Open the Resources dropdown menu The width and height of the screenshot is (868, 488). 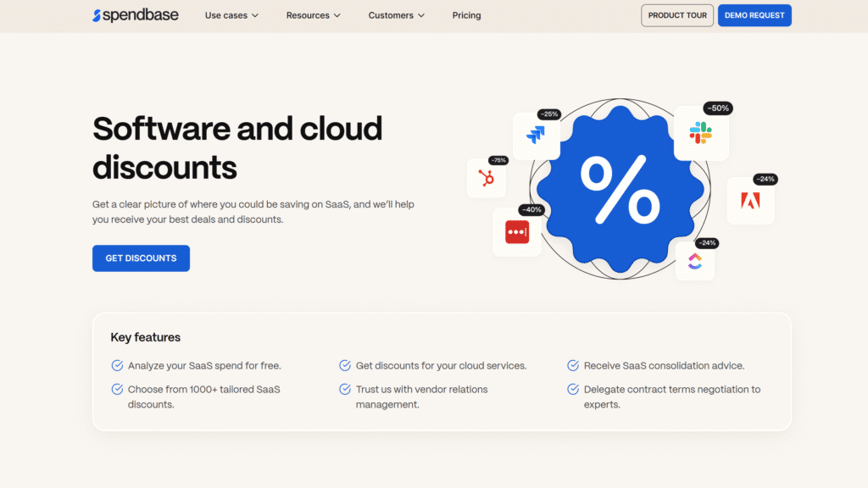point(313,15)
